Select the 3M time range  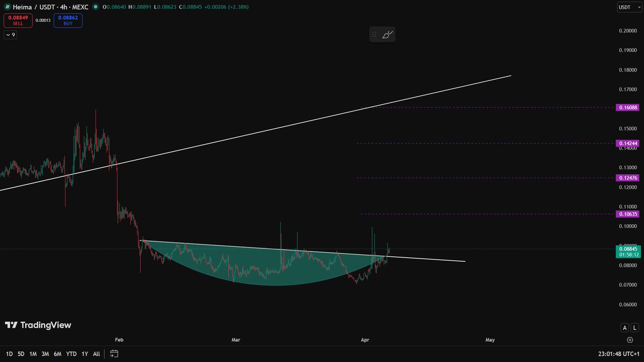point(45,354)
